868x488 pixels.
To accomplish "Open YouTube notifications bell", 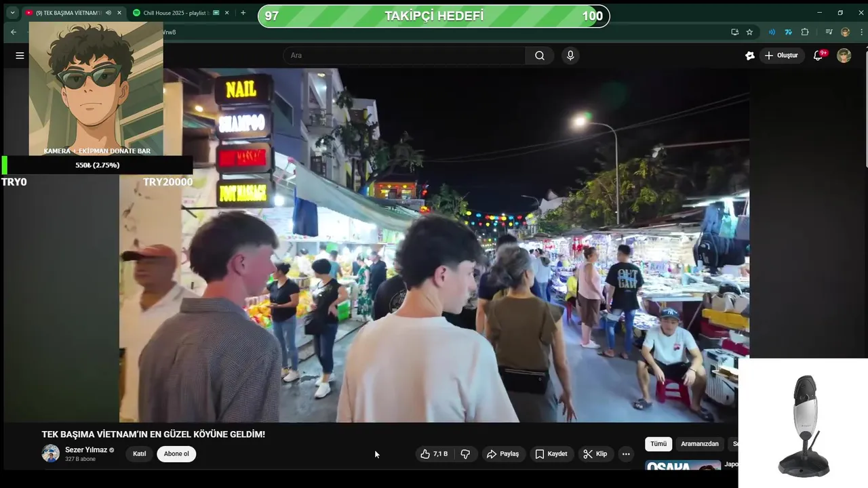I will pyautogui.click(x=818, y=56).
